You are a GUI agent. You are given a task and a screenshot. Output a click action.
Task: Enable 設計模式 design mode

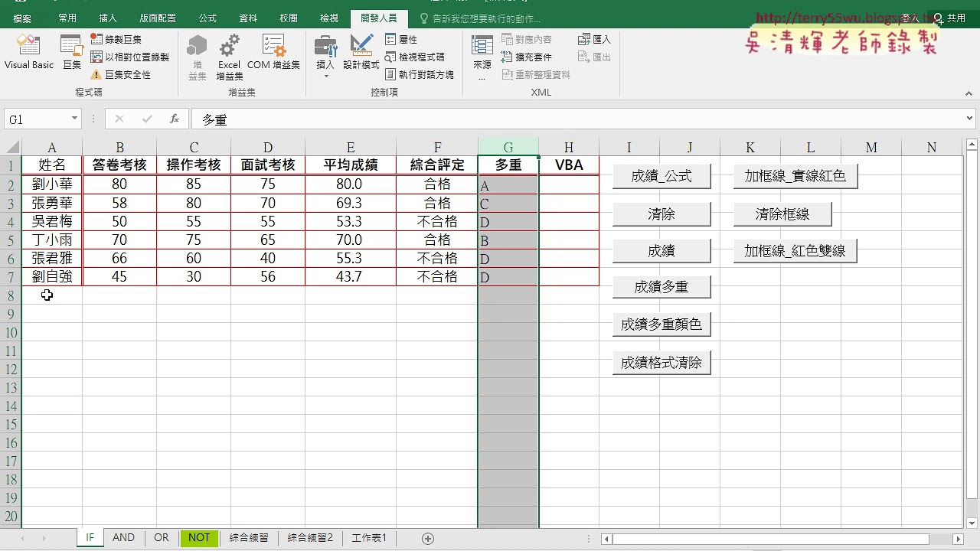tap(361, 54)
